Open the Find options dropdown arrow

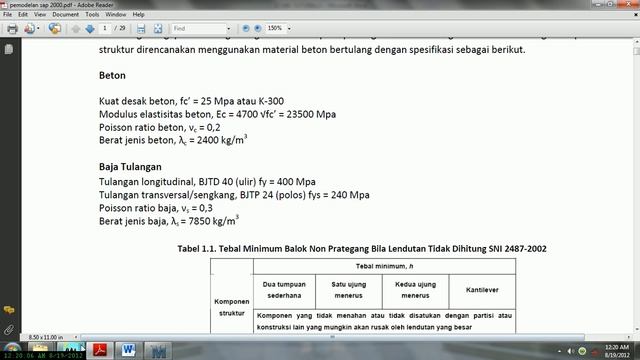[x=229, y=29]
